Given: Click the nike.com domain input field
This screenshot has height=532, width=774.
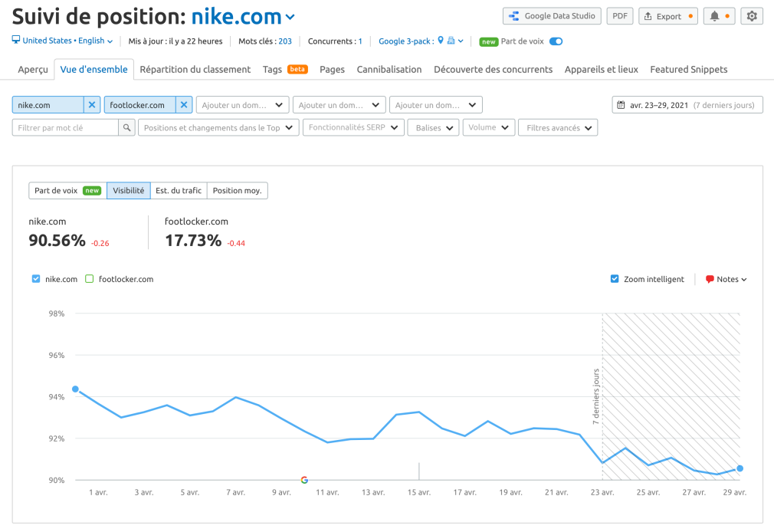Looking at the screenshot, I should [x=48, y=105].
